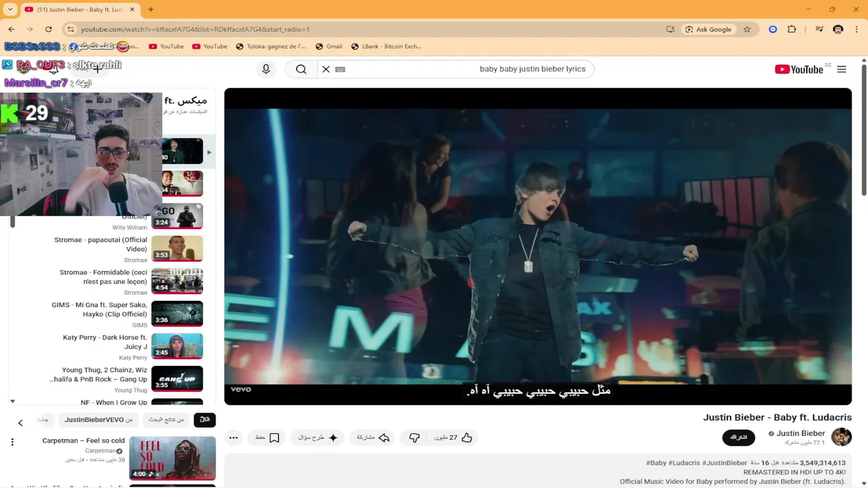
Task: Click the Ask Google lens button
Action: (x=709, y=29)
